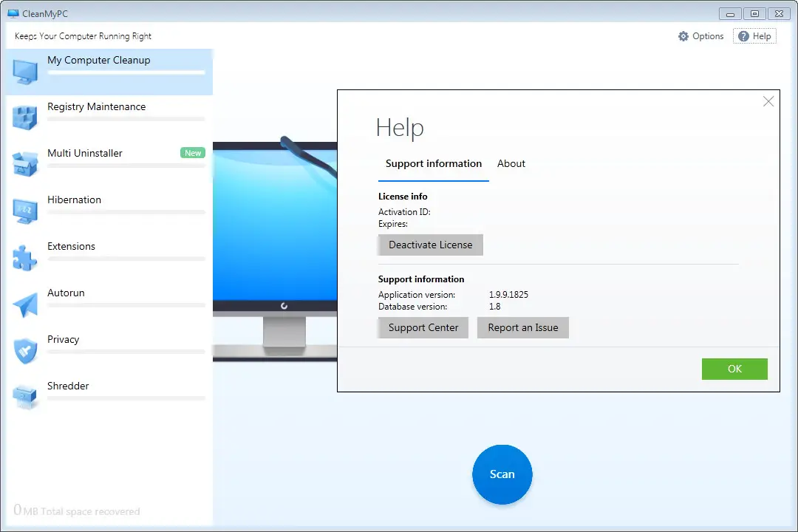Click the Multi Uninstaller box icon
The height and width of the screenshot is (532, 798).
tap(25, 165)
